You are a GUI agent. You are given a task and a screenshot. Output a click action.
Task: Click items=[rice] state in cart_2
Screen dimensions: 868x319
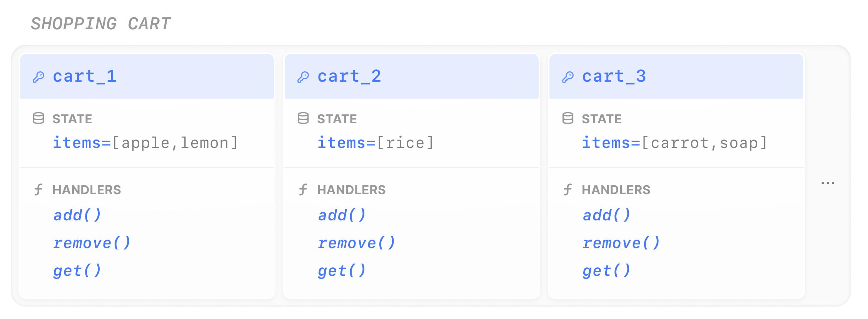(x=376, y=143)
